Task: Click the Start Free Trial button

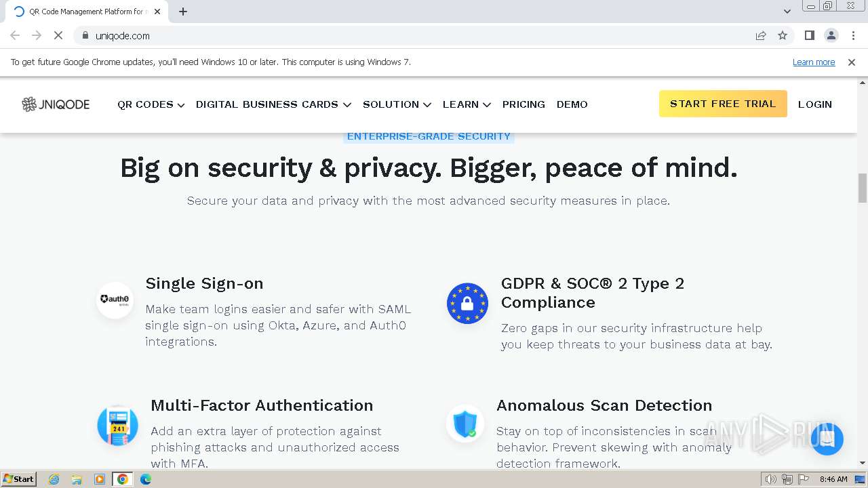Action: (723, 104)
